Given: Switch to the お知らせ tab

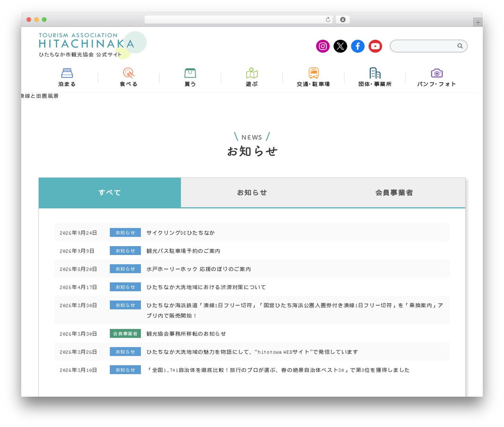Looking at the screenshot, I should click(x=252, y=193).
